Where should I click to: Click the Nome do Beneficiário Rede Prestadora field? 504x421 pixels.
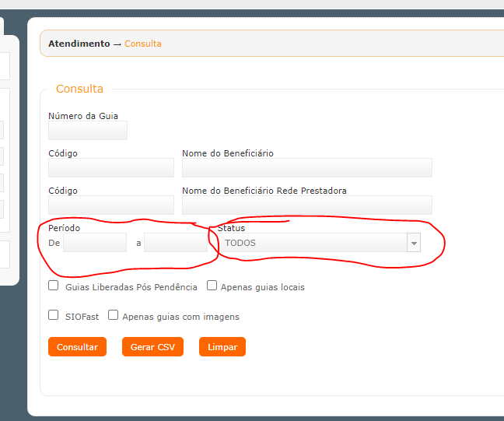307,205
